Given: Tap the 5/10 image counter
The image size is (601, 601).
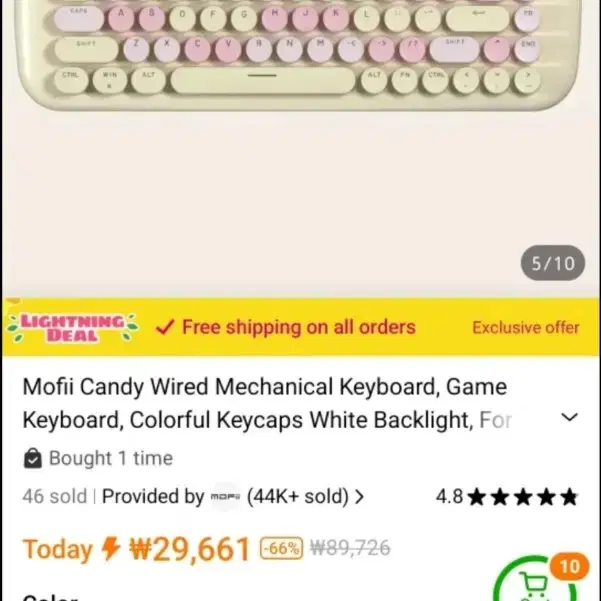Looking at the screenshot, I should point(553,263).
